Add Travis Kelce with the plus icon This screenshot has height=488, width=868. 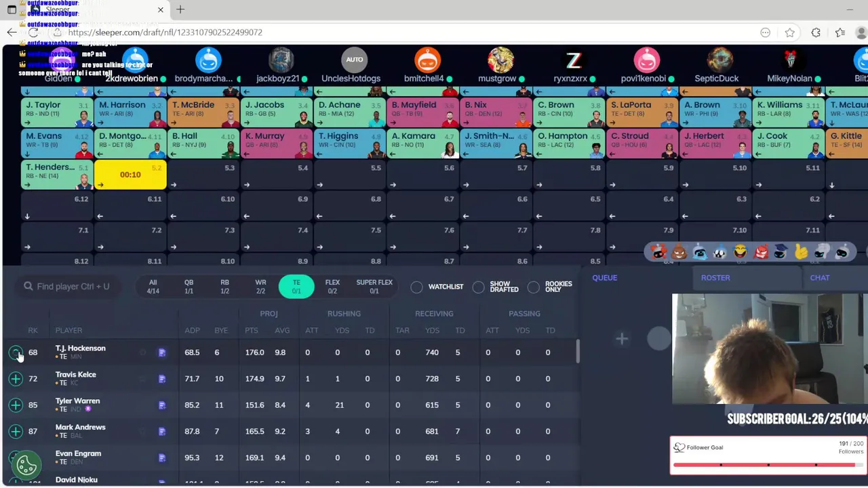16,379
